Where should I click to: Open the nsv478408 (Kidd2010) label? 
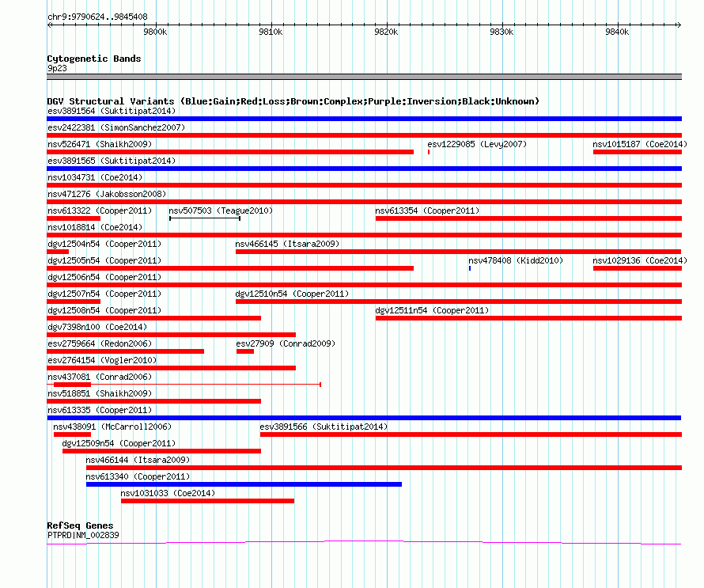[x=516, y=260]
